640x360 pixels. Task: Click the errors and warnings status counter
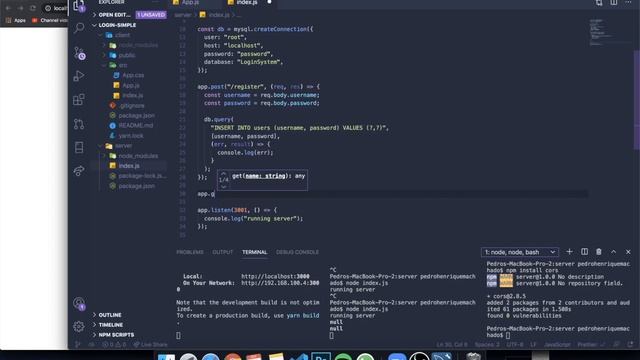[x=114, y=344]
